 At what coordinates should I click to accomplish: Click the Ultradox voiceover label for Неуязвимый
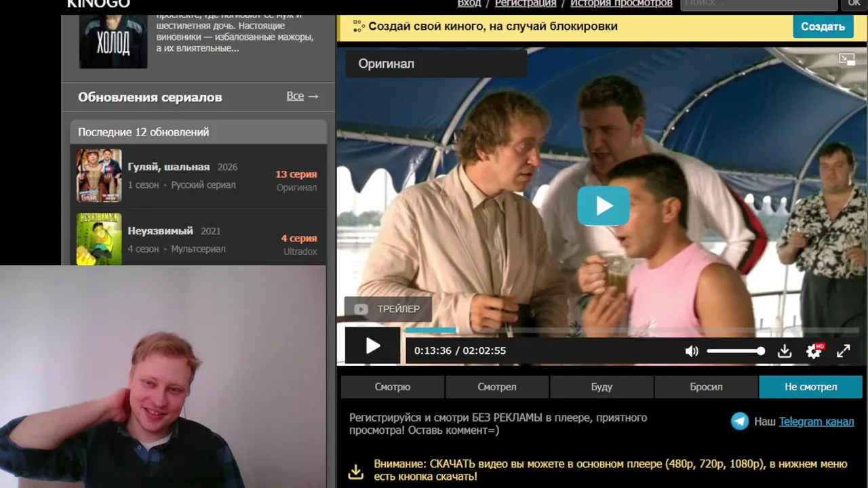[x=300, y=251]
